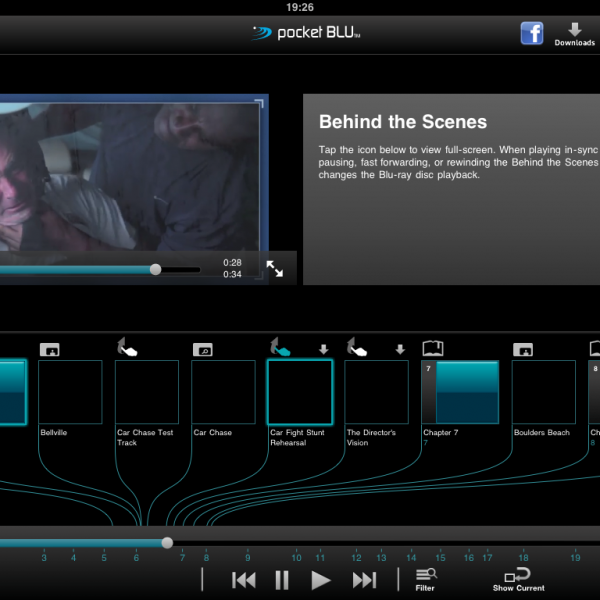
Task: Click the clapperboard icon above Car Chase Test Track
Action: pyautogui.click(x=127, y=348)
